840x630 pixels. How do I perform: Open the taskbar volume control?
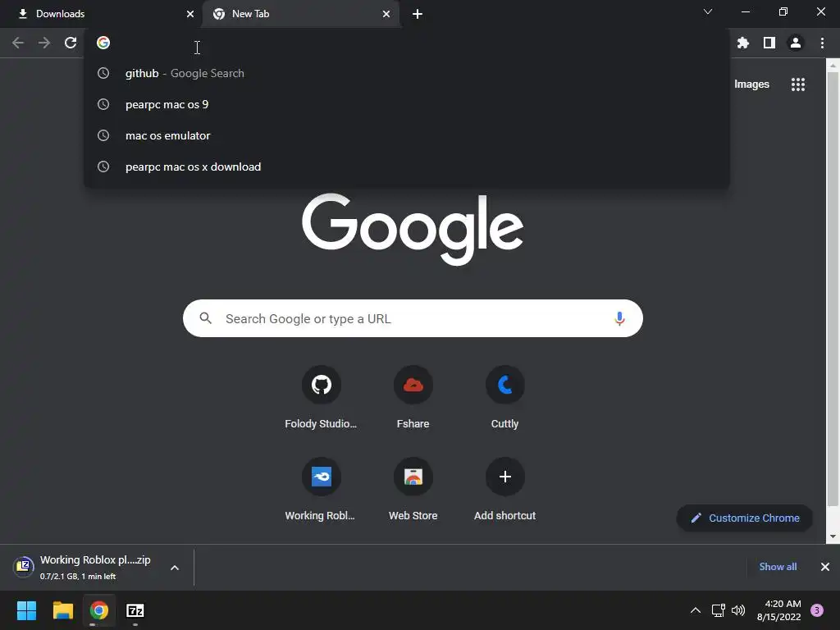point(738,610)
